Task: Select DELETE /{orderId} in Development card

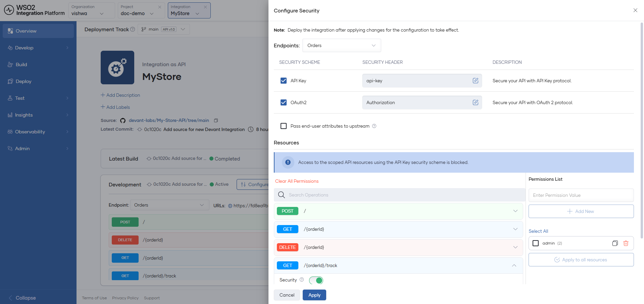Action: 189,240
